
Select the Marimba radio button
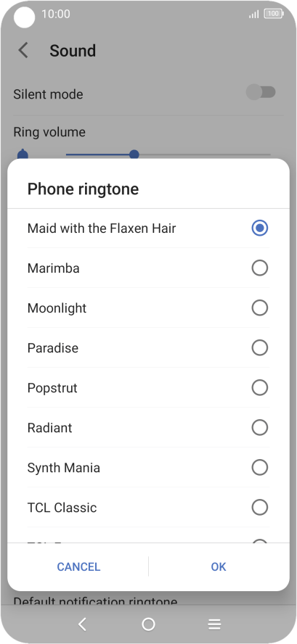coord(259,268)
